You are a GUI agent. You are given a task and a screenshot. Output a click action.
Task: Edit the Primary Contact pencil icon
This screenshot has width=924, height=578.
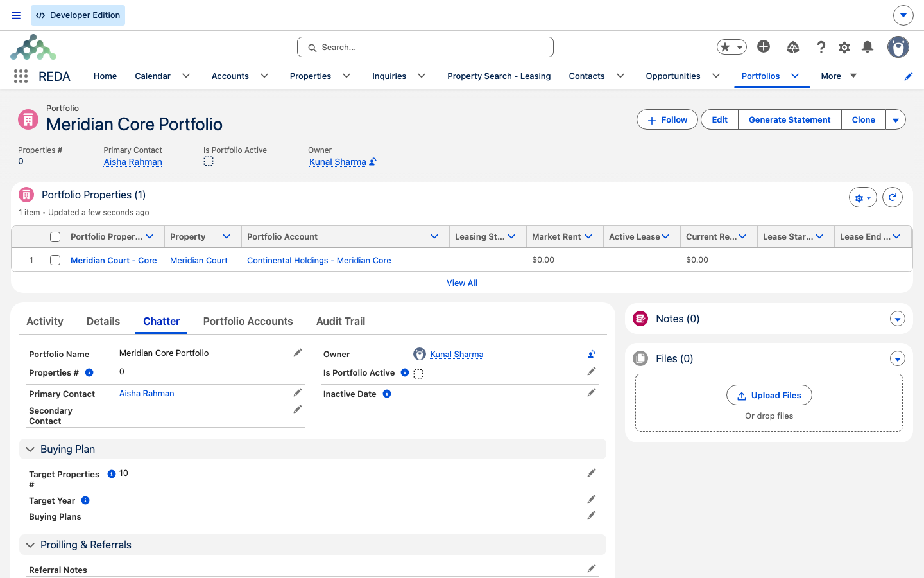coord(298,392)
